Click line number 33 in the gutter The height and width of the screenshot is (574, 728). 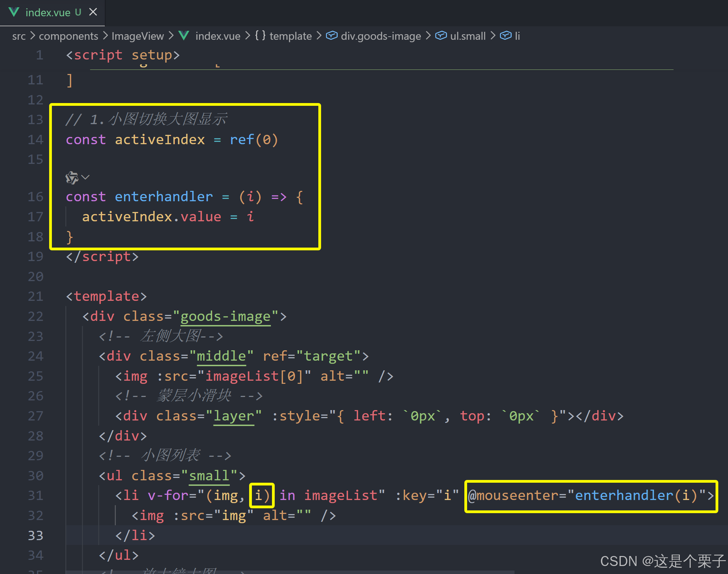click(x=35, y=536)
